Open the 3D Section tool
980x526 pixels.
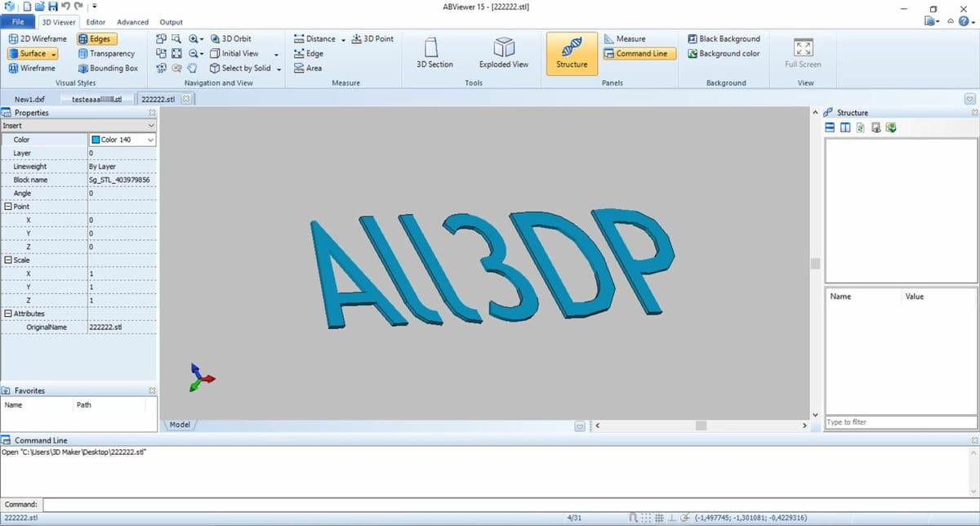coord(434,53)
